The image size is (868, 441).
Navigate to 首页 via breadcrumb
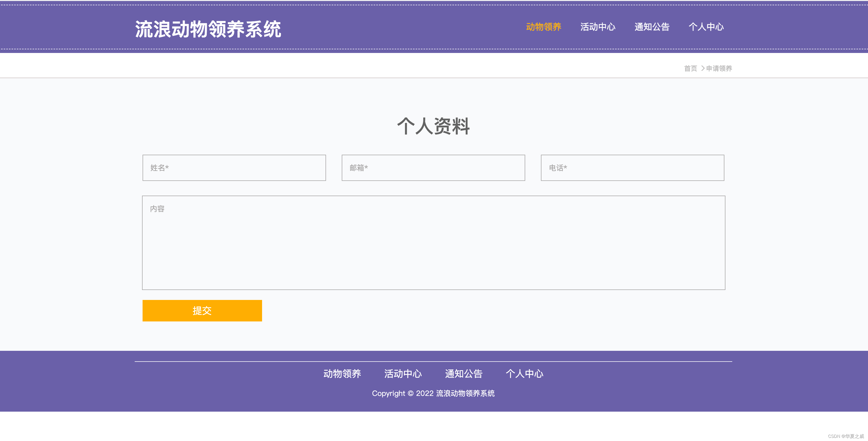(690, 68)
